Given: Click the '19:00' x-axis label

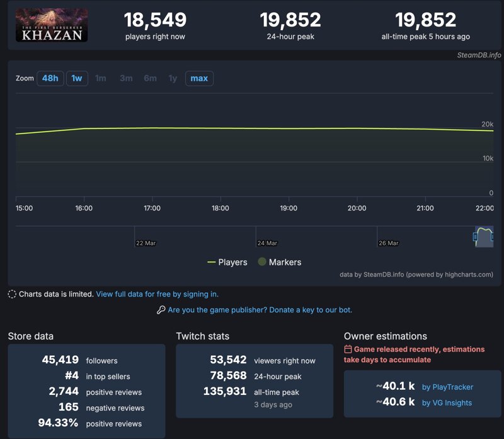Looking at the screenshot, I should (289, 208).
